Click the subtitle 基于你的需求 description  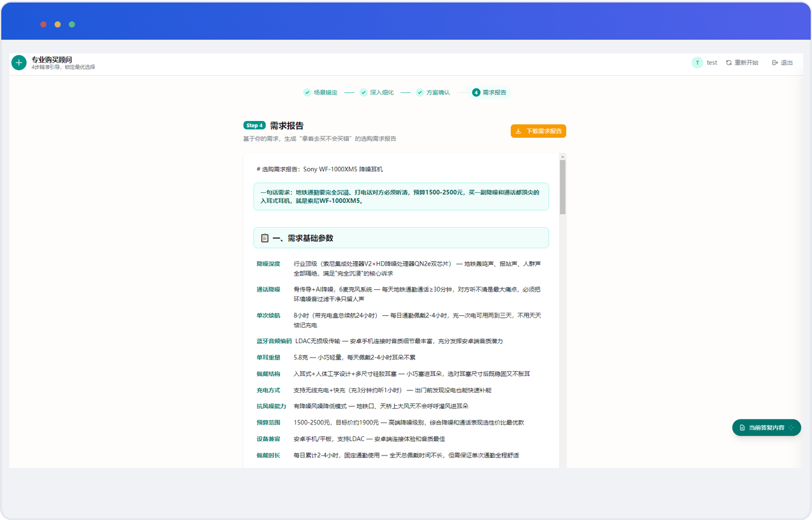pyautogui.click(x=320, y=139)
